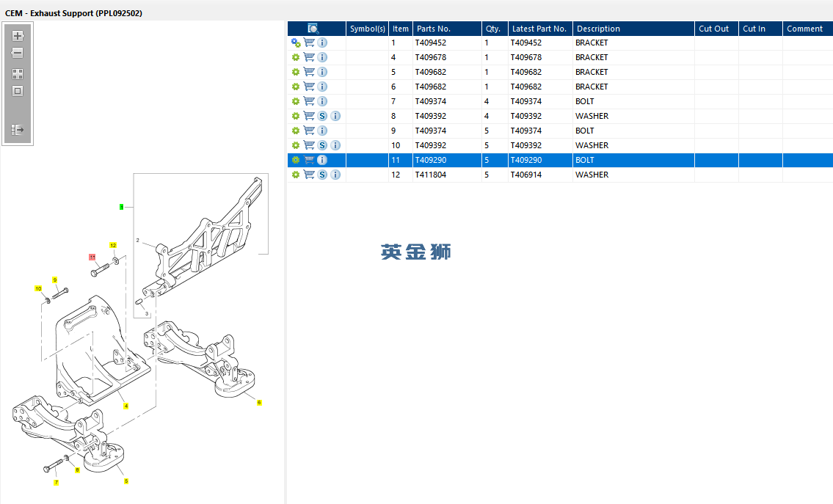Add item 1 T409452 bracket to cart
This screenshot has width=833, height=504.
pyautogui.click(x=309, y=43)
